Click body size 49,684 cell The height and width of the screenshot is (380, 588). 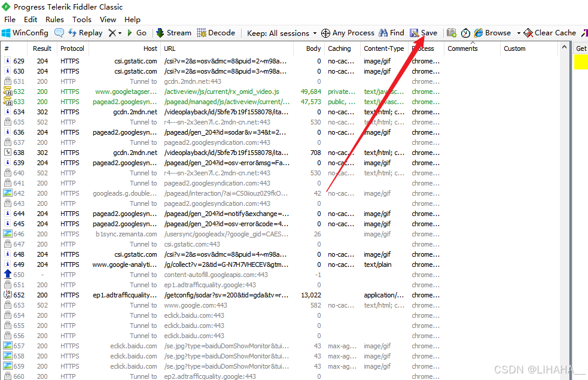coord(311,92)
